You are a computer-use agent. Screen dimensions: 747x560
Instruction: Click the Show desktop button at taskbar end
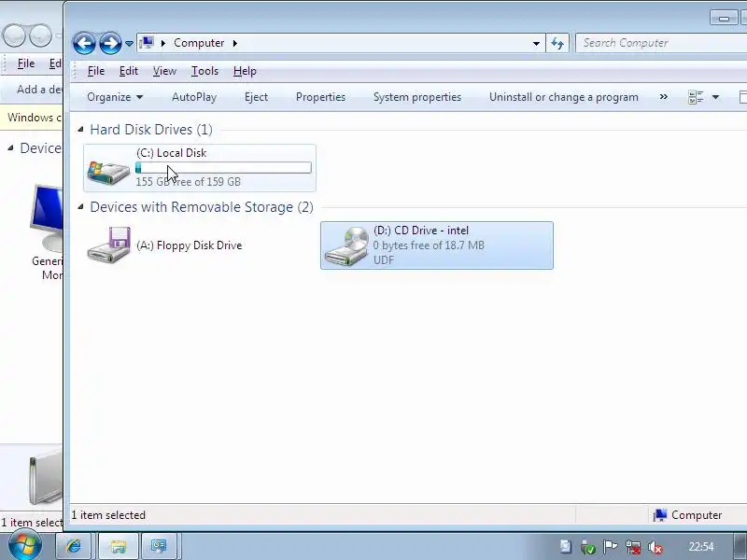[740, 546]
